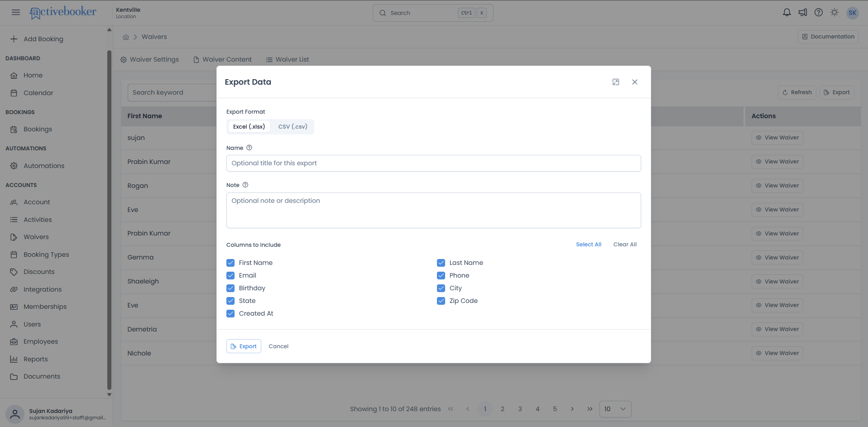Uncheck the Zip Code column
Screen dimensions: 868x427
(x=441, y=301)
